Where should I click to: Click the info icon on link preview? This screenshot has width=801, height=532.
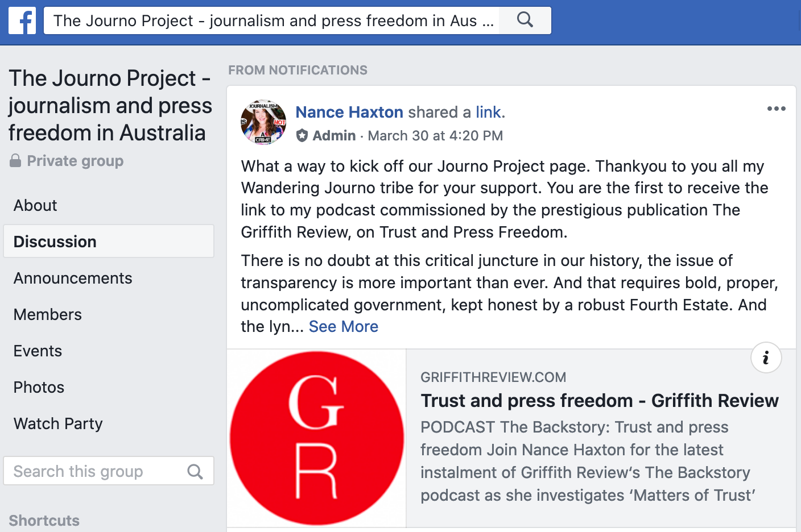coord(766,358)
